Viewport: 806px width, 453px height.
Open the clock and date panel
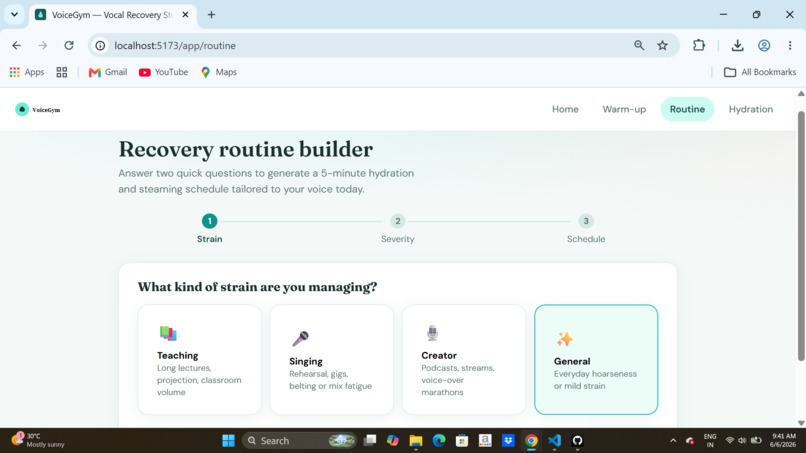click(782, 441)
